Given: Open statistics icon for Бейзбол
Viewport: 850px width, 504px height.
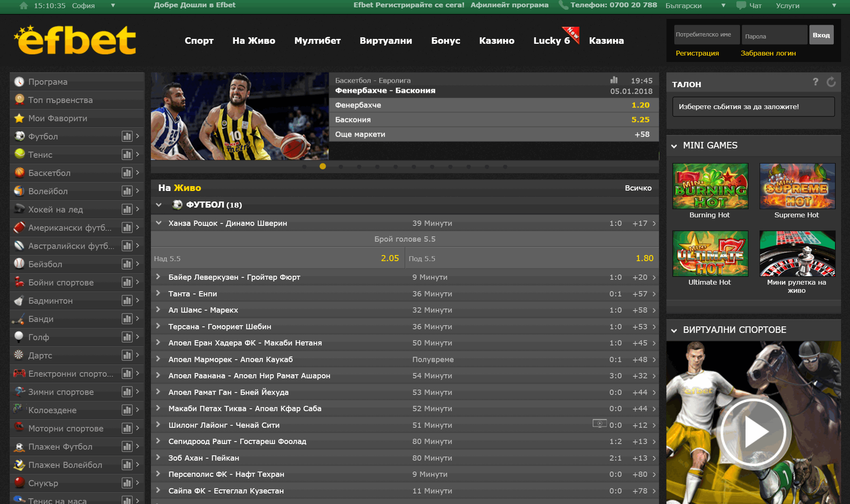Looking at the screenshot, I should pyautogui.click(x=127, y=264).
